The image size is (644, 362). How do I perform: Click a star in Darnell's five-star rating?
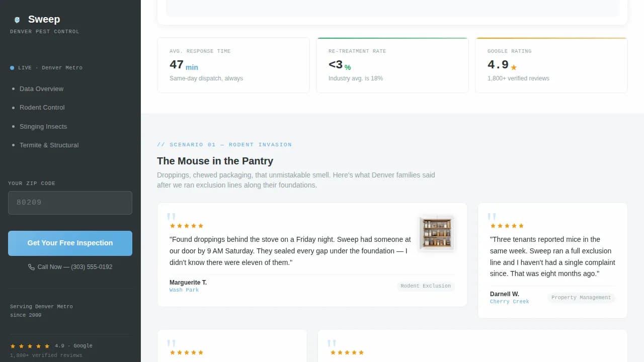[507, 226]
